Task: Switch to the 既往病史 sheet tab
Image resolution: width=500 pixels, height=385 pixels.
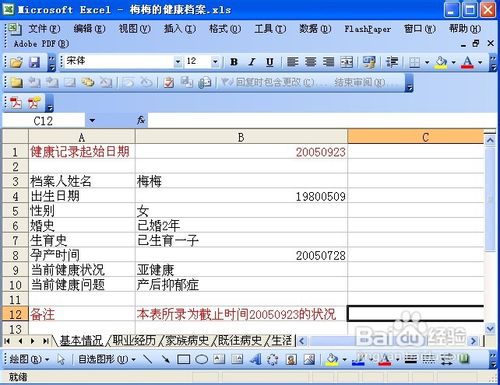Action: (x=240, y=340)
